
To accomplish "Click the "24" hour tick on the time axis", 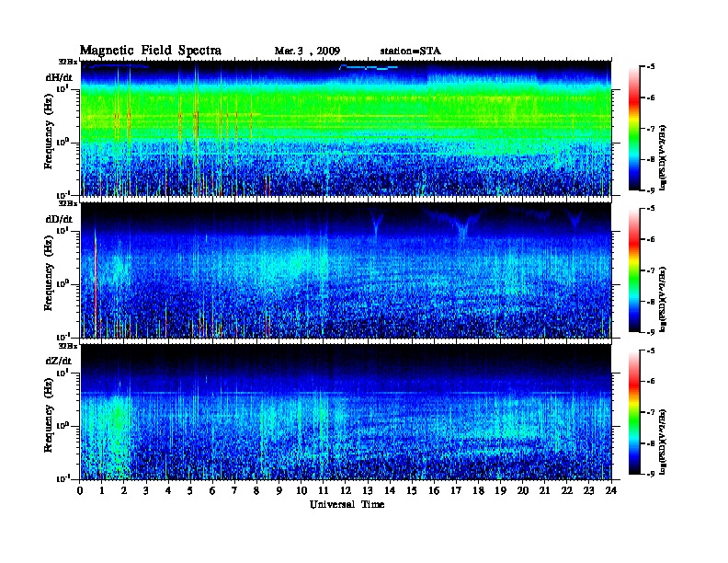I will 611,491.
